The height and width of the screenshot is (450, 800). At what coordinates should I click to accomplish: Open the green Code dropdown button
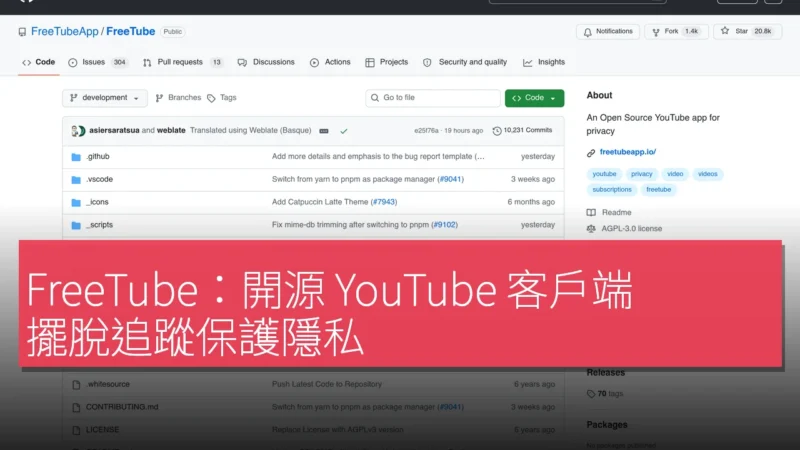534,98
